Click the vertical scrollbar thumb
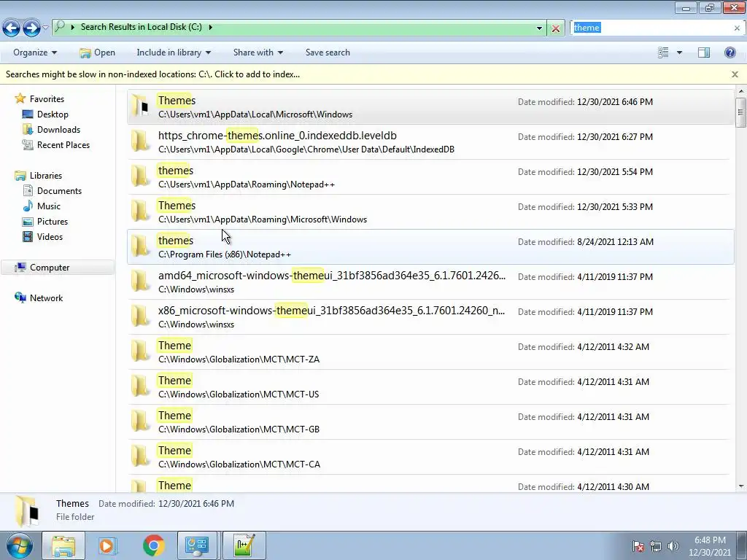747x560 pixels. (x=741, y=112)
